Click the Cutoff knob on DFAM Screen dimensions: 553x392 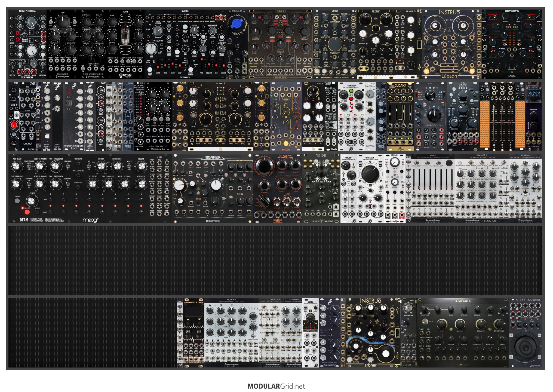[101, 166]
